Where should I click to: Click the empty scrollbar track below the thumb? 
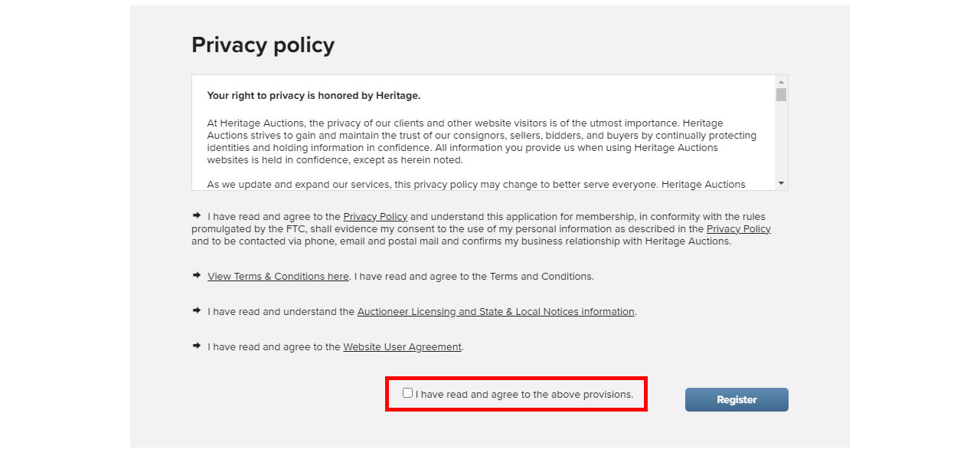781,142
